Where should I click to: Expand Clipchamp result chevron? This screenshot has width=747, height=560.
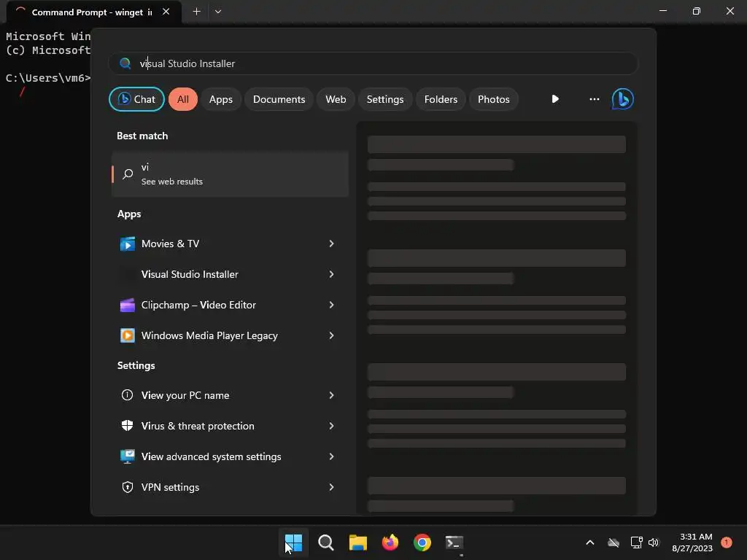click(x=332, y=305)
